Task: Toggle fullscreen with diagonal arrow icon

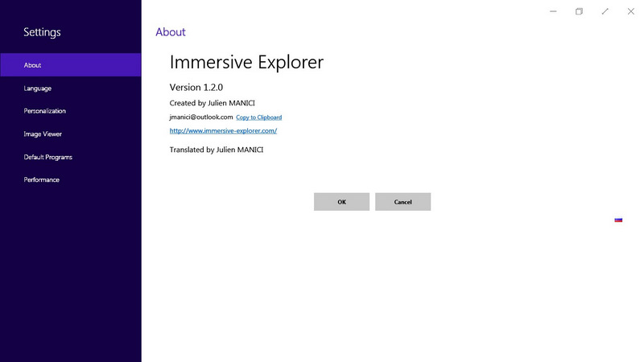Action: click(x=605, y=11)
